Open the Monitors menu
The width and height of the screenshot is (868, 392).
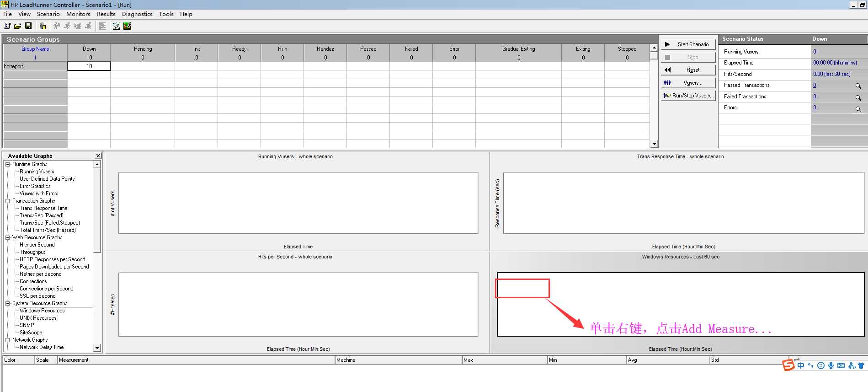click(78, 14)
